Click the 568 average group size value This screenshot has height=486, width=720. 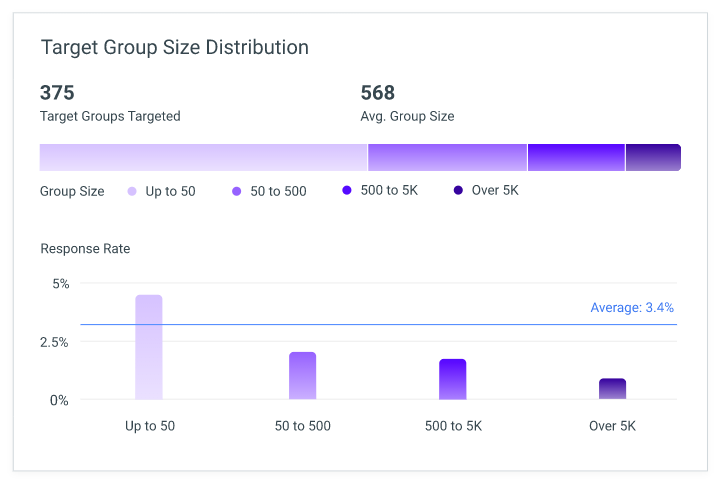(x=377, y=93)
